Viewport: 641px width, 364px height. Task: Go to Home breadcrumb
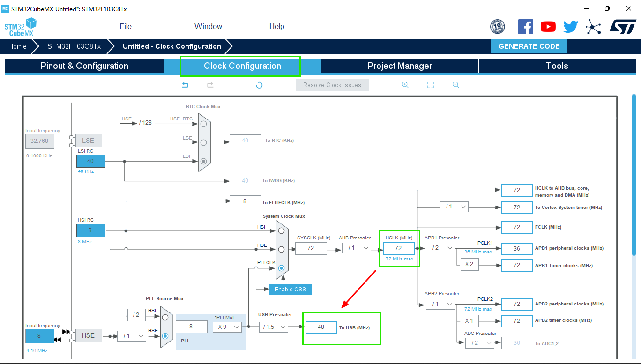[x=17, y=46]
